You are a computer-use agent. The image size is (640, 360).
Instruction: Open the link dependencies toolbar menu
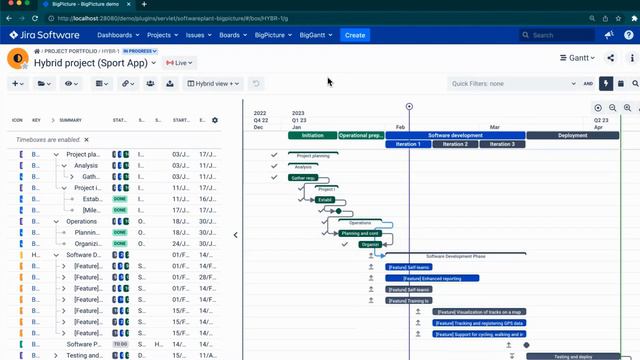[x=128, y=84]
